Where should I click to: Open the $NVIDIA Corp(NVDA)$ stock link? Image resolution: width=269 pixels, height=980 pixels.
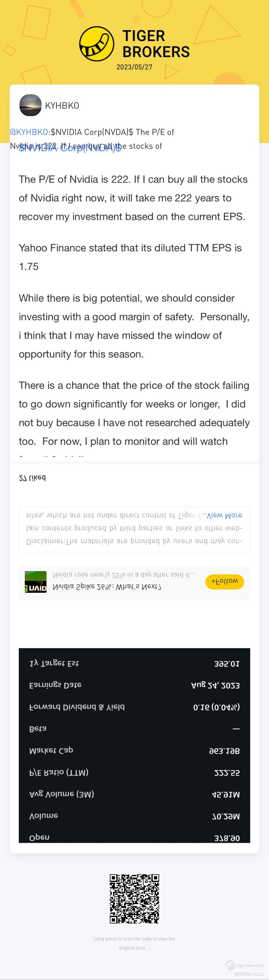70,148
